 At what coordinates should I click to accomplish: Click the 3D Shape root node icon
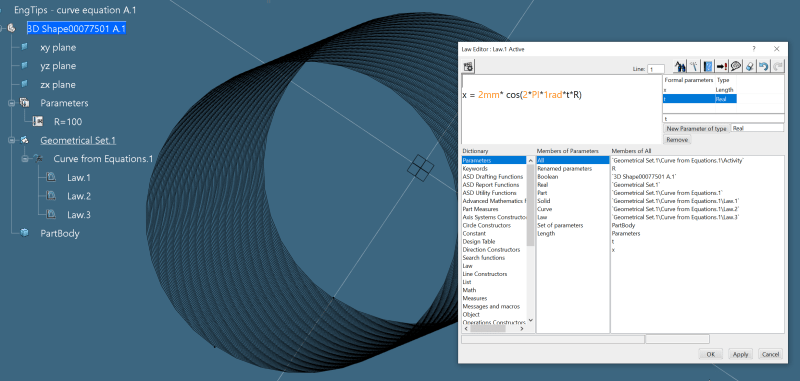(x=11, y=29)
